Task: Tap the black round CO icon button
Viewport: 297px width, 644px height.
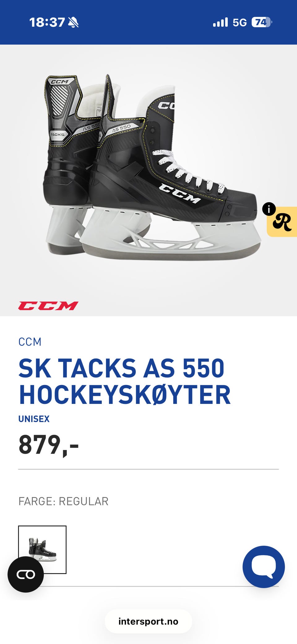Action: (x=26, y=574)
